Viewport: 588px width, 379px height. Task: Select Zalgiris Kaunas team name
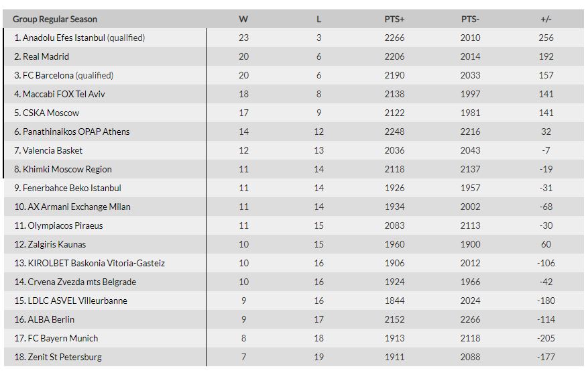pyautogui.click(x=56, y=245)
